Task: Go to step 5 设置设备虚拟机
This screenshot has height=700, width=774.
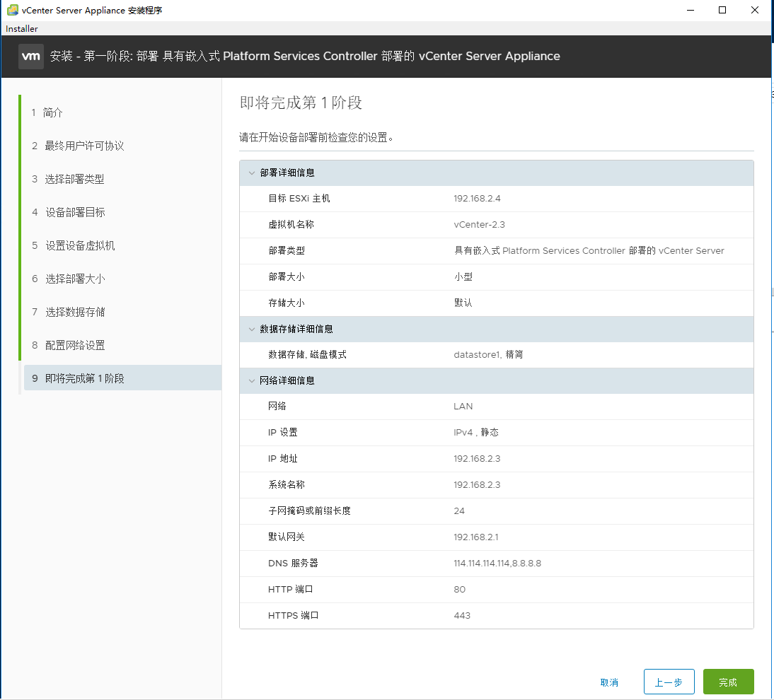Action: [74, 245]
